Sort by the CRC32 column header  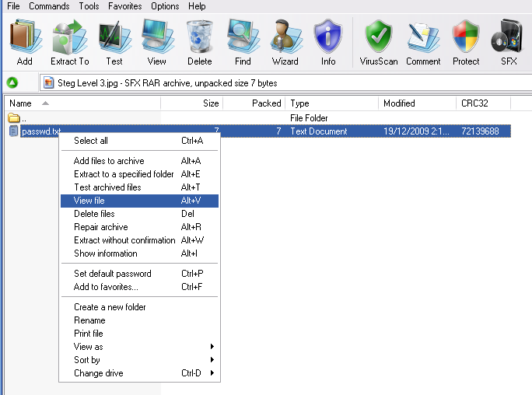(484, 103)
